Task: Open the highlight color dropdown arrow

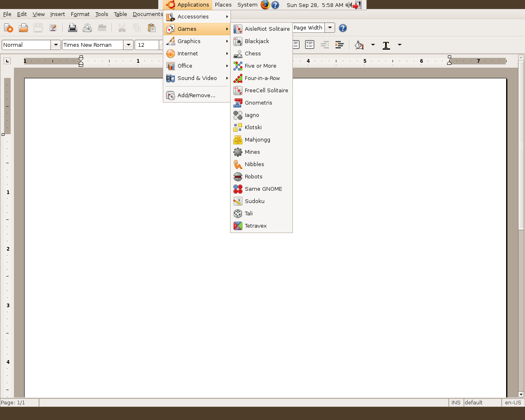Action: coord(373,45)
